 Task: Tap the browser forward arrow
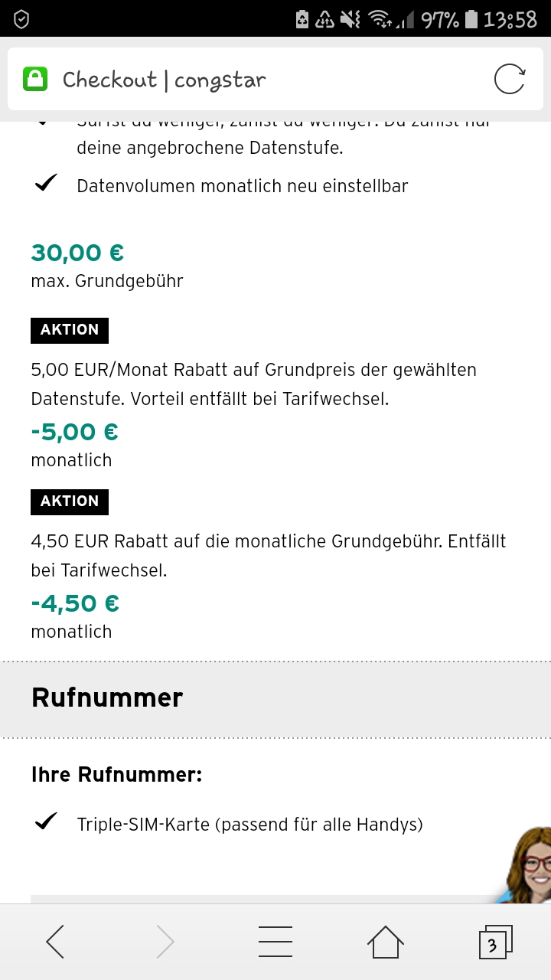pos(165,942)
